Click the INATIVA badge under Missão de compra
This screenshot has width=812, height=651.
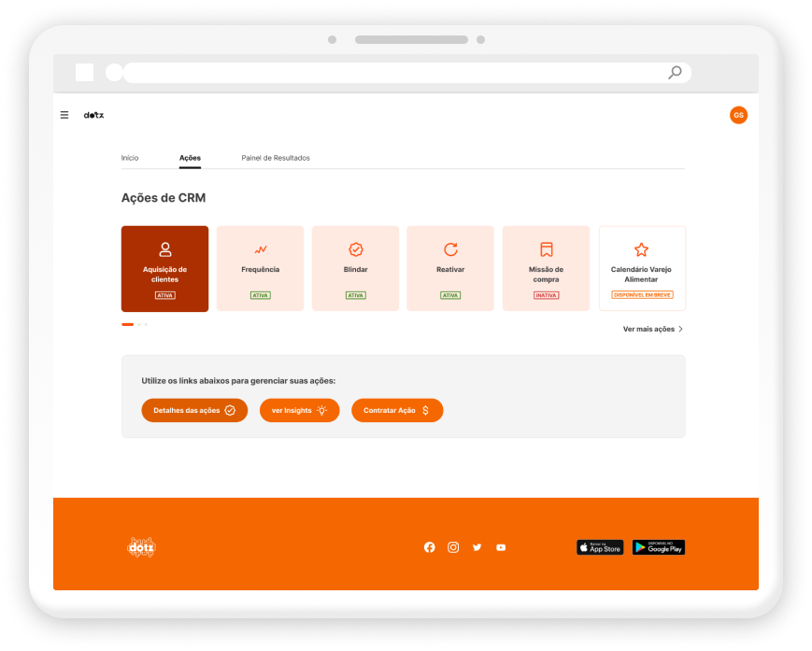546,295
